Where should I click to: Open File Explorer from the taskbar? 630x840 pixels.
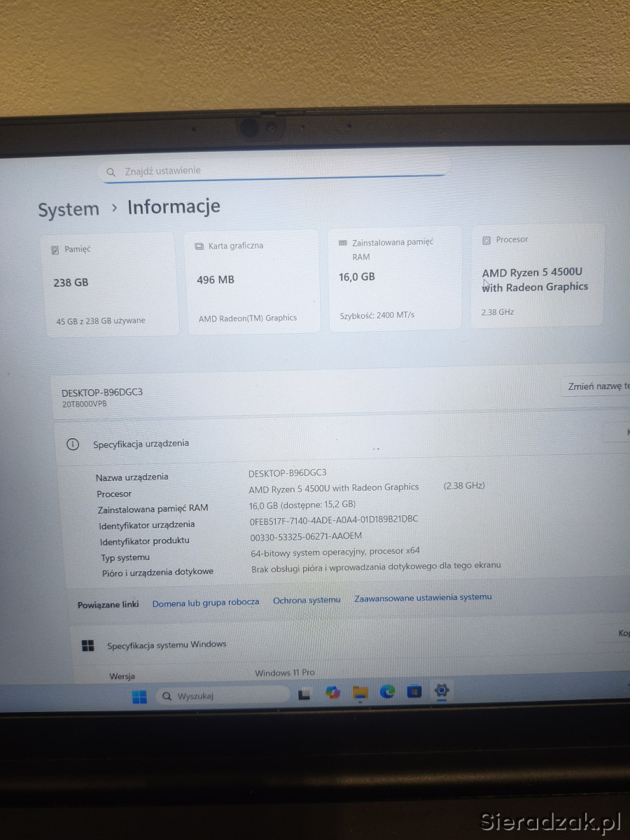coord(360,693)
